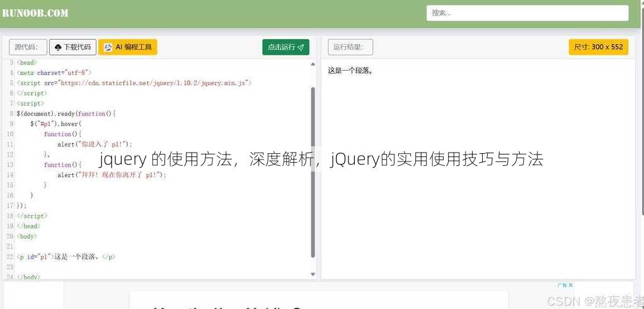
Task: Click the paper plane run icon
Action: pyautogui.click(x=301, y=48)
